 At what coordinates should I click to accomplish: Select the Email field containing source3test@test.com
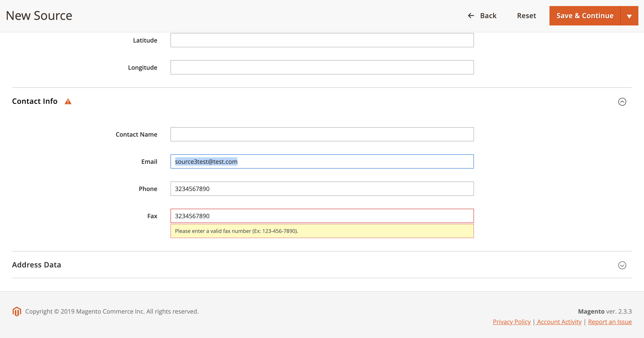(322, 161)
